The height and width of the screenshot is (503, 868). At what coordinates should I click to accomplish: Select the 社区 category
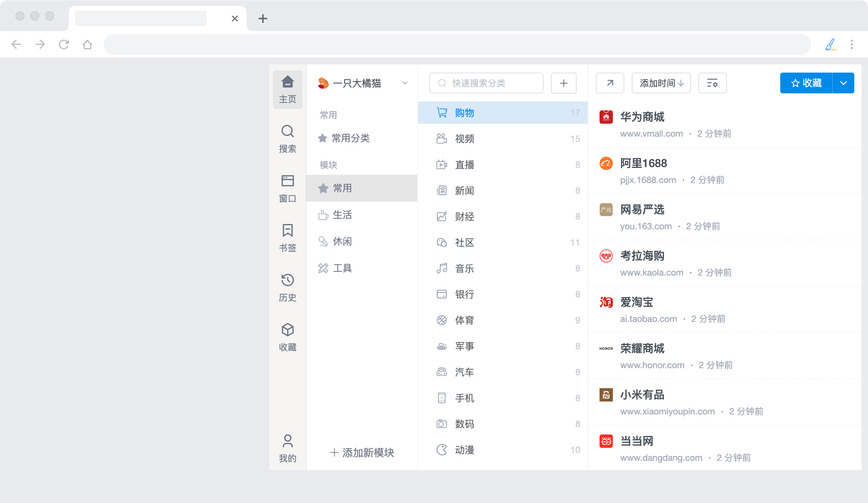pyautogui.click(x=503, y=242)
